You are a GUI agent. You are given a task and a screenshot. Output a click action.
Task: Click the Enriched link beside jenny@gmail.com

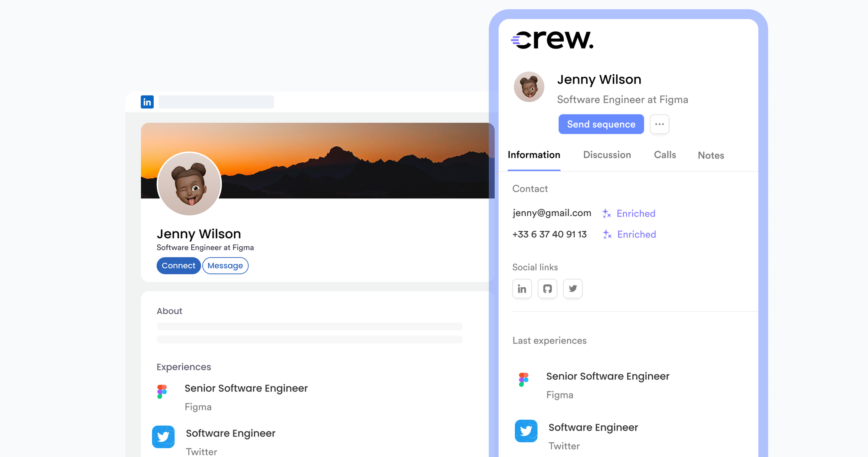635,213
